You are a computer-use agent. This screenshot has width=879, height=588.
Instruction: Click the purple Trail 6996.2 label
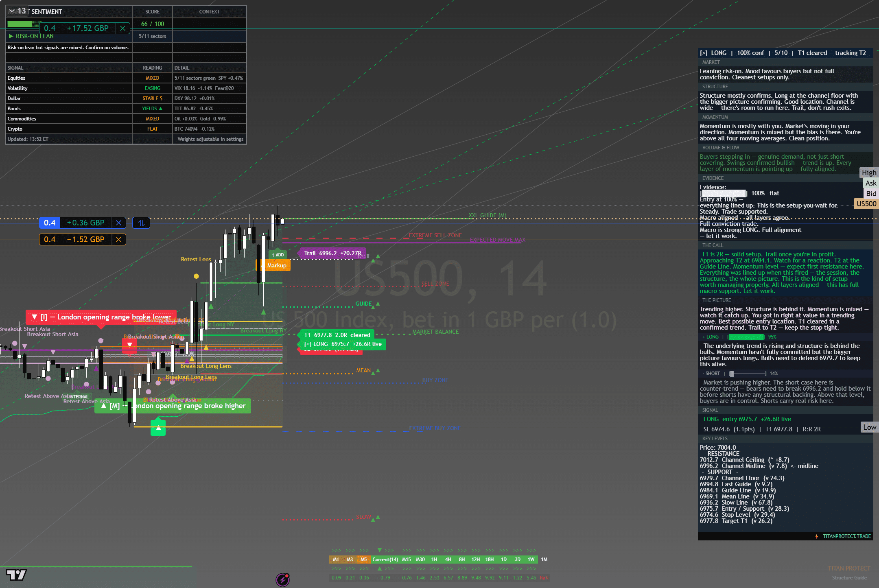coord(332,253)
